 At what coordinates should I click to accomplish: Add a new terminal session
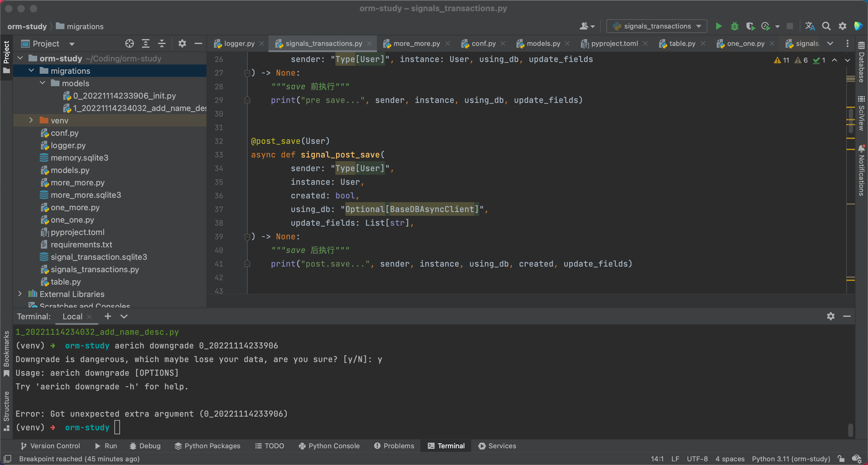[108, 316]
